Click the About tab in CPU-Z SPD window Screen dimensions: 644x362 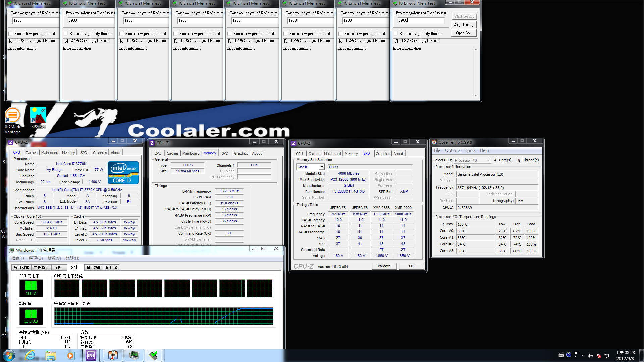[x=398, y=154]
